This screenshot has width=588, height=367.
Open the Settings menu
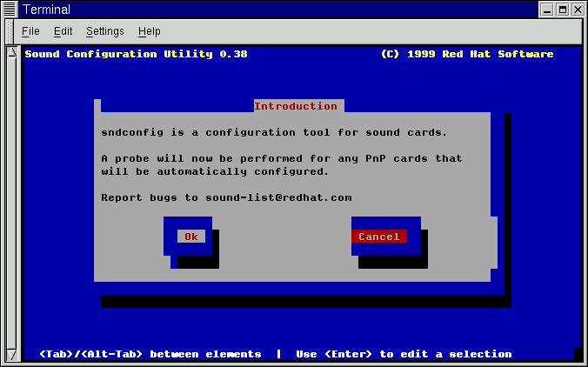coord(104,31)
